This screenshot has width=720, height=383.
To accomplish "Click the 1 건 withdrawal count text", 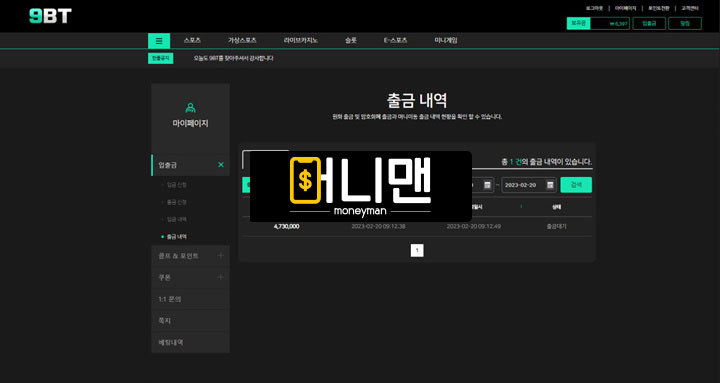I will (x=515, y=162).
